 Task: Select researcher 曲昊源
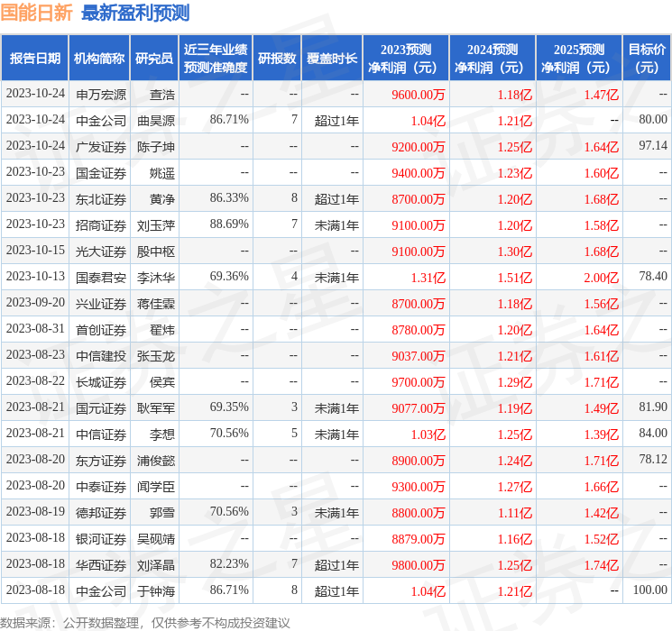tap(155, 121)
